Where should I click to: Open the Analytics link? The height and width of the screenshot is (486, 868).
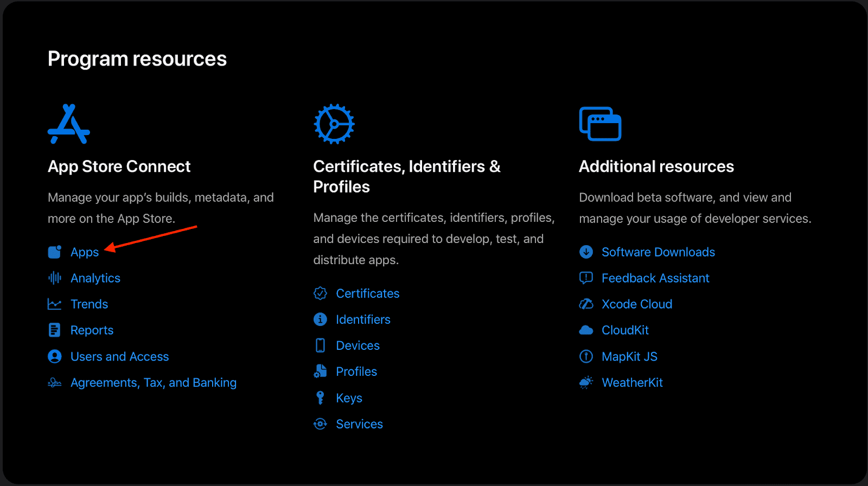pos(95,278)
